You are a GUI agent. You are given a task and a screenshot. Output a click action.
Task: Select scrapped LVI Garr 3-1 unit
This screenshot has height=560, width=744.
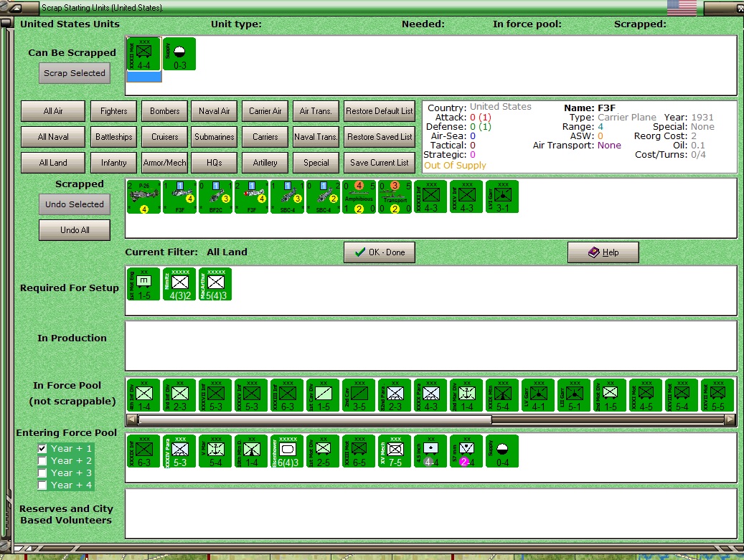[502, 196]
